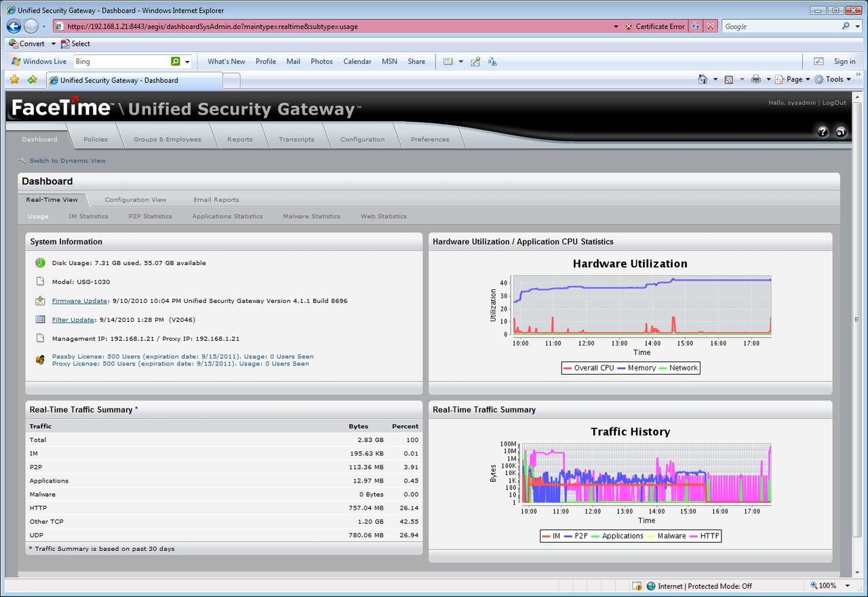Refresh the page with the address bar refresh icon
868x597 pixels.
[x=696, y=26]
